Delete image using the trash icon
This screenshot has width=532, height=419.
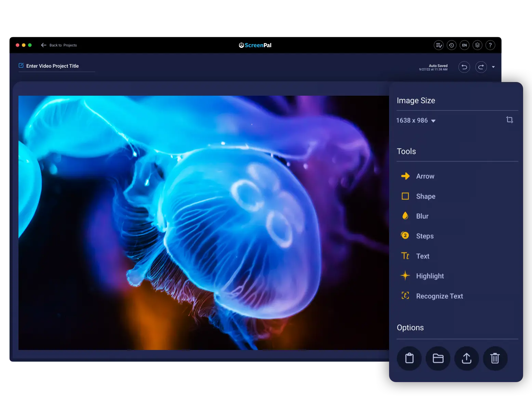(495, 359)
